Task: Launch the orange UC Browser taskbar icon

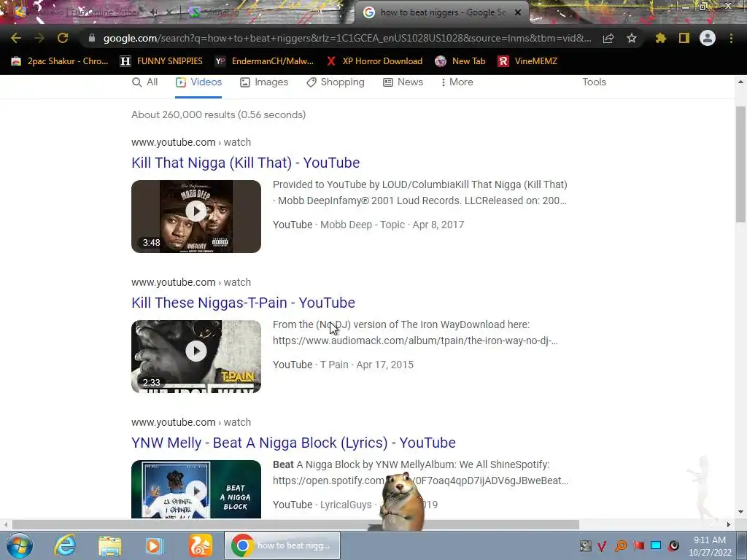Action: tap(200, 545)
